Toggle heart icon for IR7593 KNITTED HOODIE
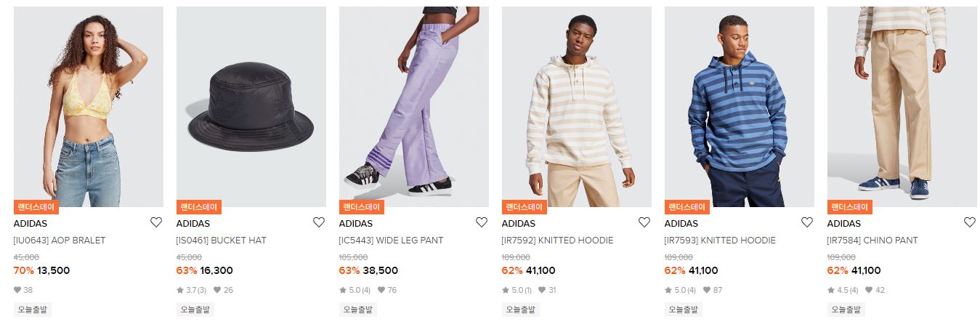 807,222
